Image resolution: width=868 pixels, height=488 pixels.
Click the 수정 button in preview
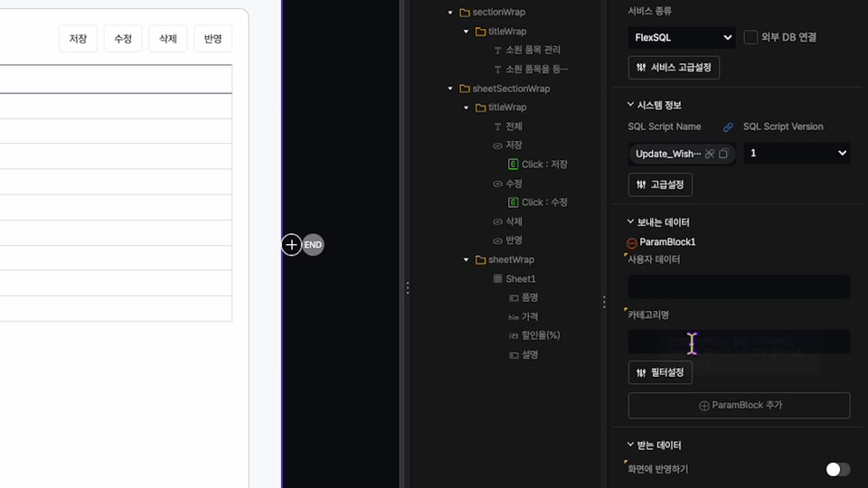pos(123,39)
